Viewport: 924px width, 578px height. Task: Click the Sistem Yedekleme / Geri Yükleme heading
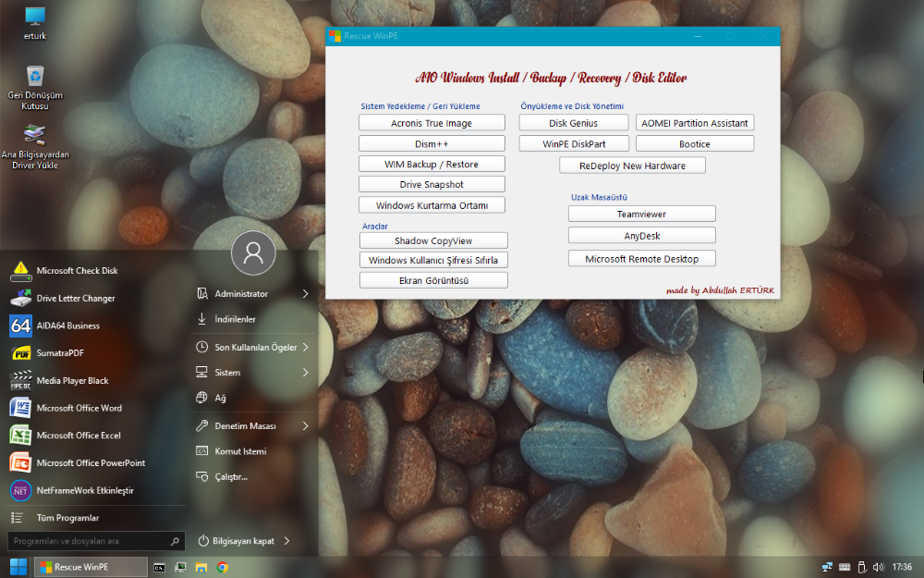point(420,106)
